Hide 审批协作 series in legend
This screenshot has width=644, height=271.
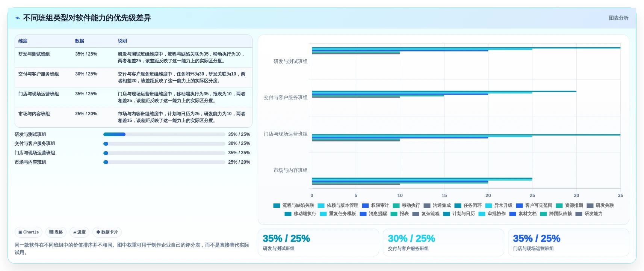[492, 214]
